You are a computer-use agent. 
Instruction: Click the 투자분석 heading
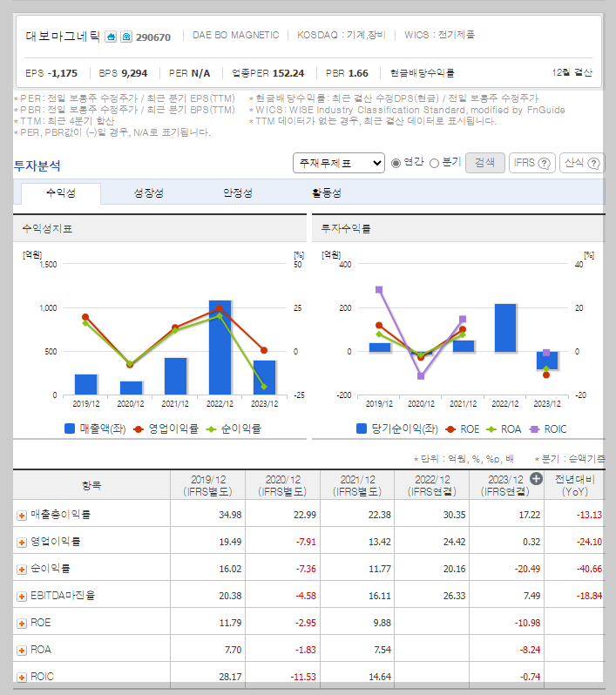[37, 165]
